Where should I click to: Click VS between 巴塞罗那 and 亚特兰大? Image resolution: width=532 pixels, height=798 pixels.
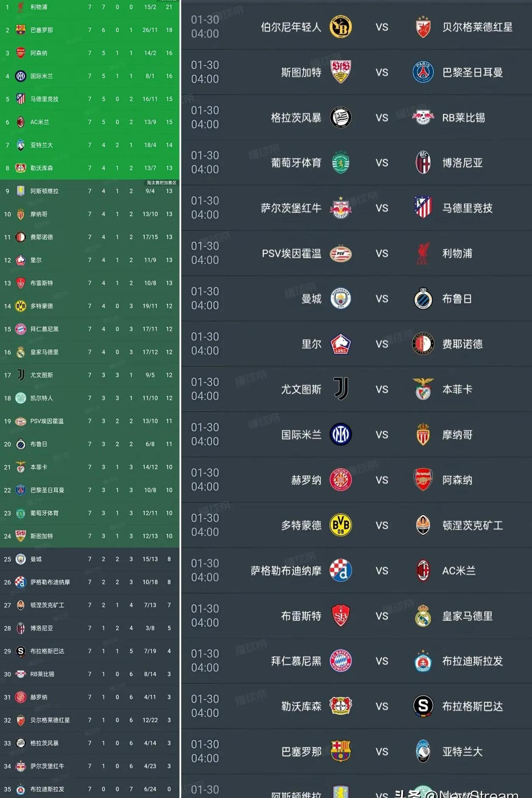click(x=382, y=751)
